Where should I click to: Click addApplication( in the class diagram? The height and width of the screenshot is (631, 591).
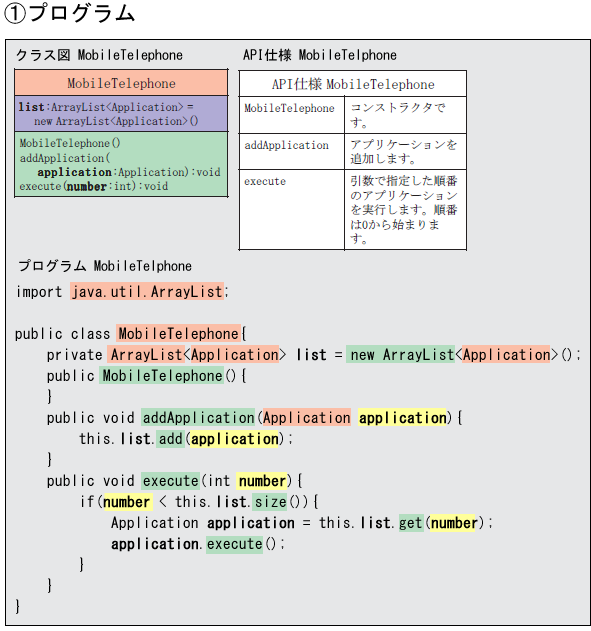pos(65,158)
